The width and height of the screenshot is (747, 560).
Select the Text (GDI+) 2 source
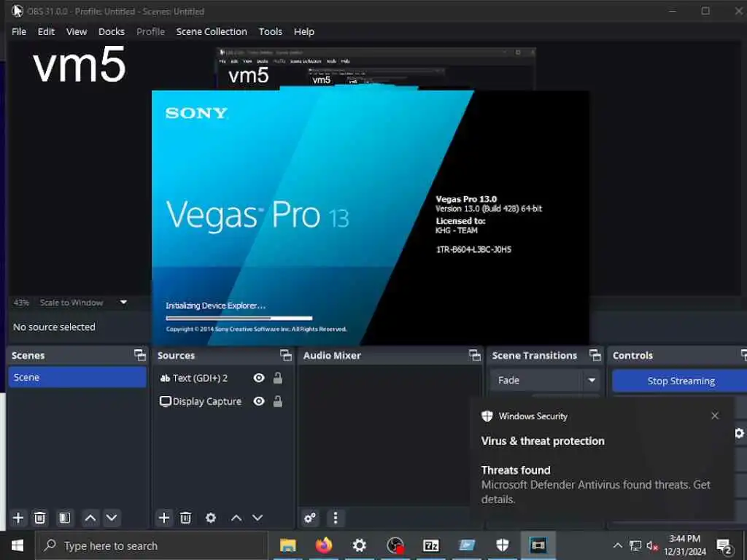pyautogui.click(x=200, y=378)
